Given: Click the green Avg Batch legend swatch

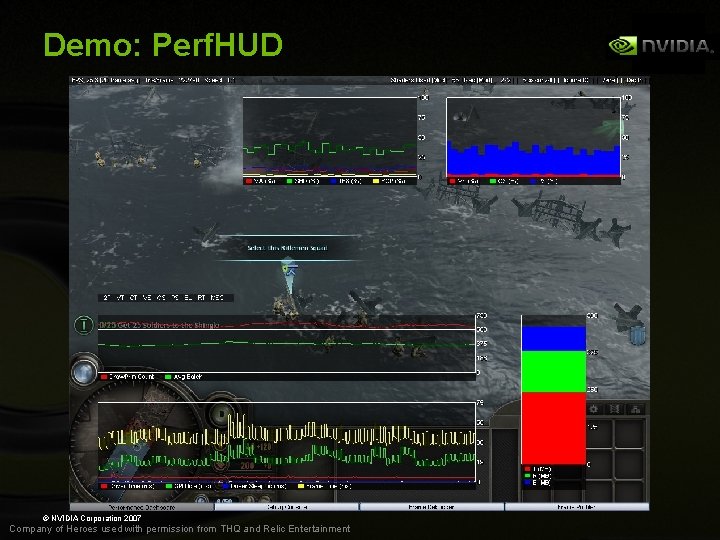Looking at the screenshot, I should pyautogui.click(x=168, y=377).
